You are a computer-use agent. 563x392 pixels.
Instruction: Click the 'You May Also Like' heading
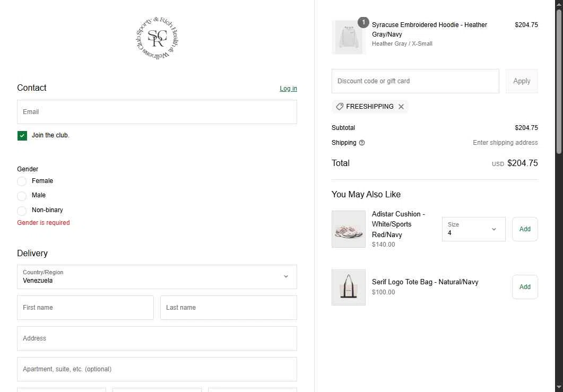pos(366,194)
